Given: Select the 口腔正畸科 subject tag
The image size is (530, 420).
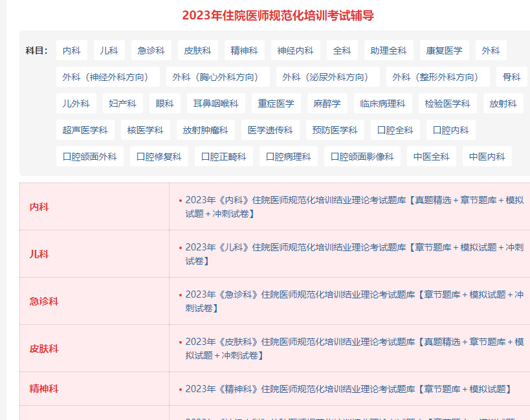Looking at the screenshot, I should pos(224,157).
